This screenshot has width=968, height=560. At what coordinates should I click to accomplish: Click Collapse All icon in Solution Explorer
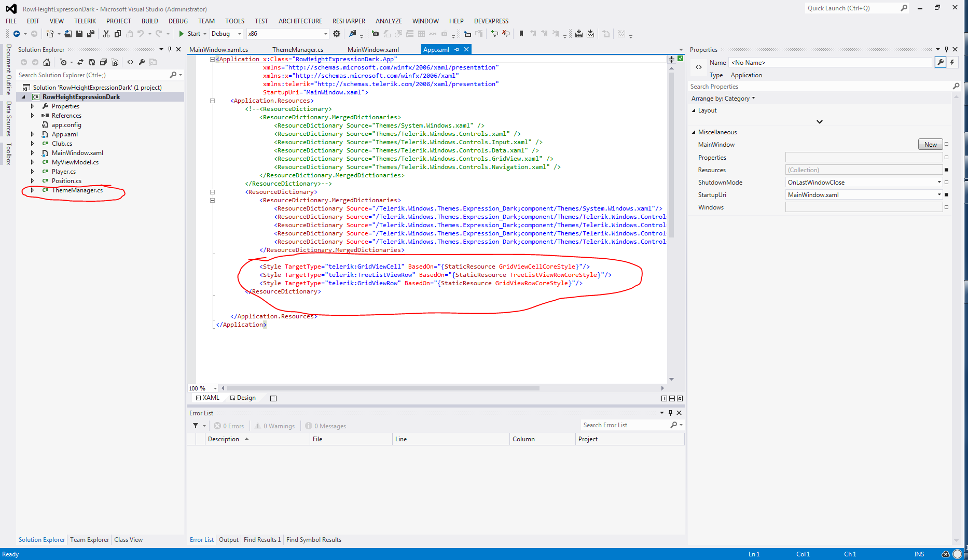click(103, 62)
